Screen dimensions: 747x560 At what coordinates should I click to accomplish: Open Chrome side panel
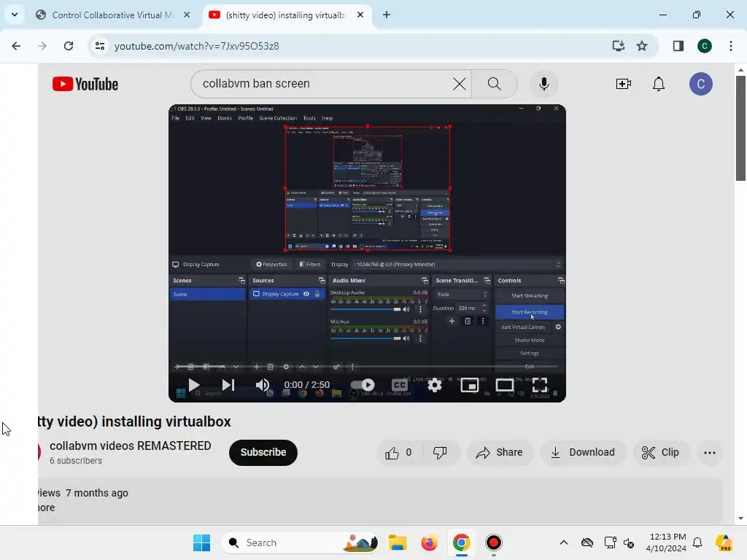(x=678, y=46)
